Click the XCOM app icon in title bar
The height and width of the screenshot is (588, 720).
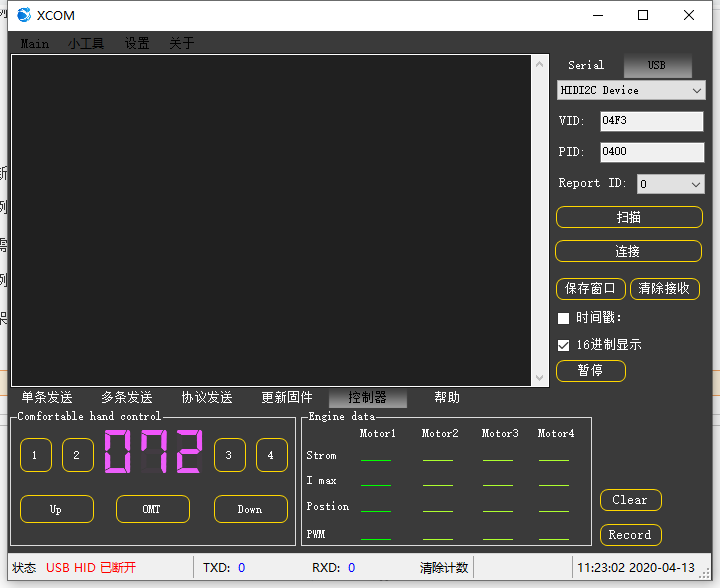(24, 15)
